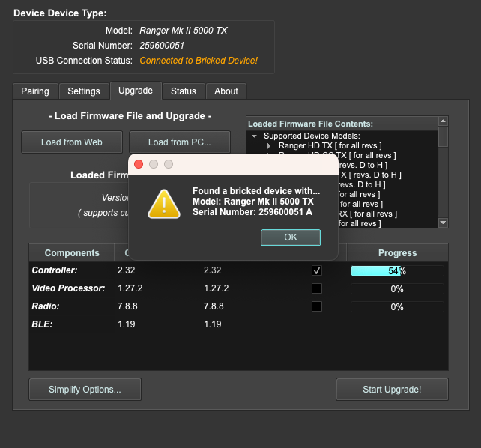481x448 pixels.
Task: Enable the Video Processor checkbox
Action: [x=317, y=288]
